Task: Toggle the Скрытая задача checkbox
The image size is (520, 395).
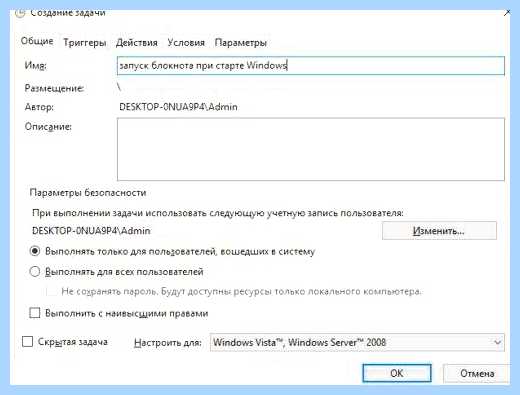Action: (27, 342)
